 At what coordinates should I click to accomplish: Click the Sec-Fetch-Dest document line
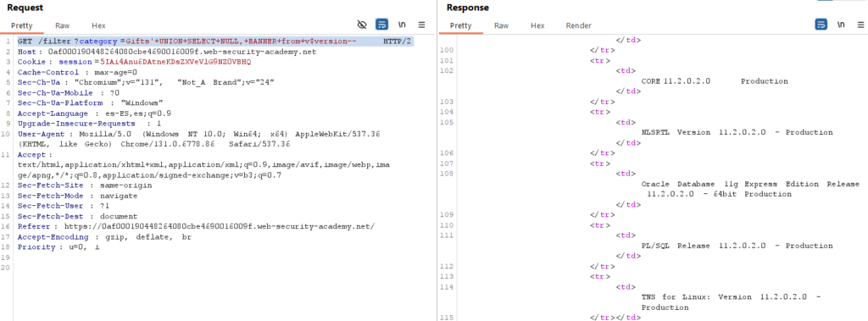click(x=77, y=216)
